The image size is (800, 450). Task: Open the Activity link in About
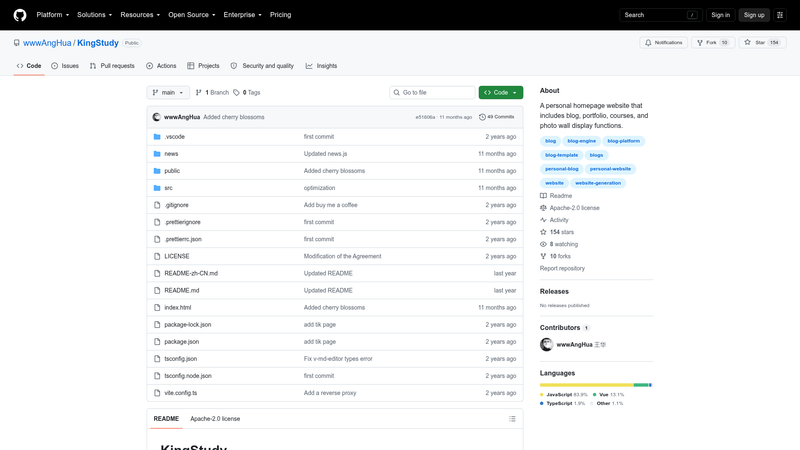tap(554, 220)
